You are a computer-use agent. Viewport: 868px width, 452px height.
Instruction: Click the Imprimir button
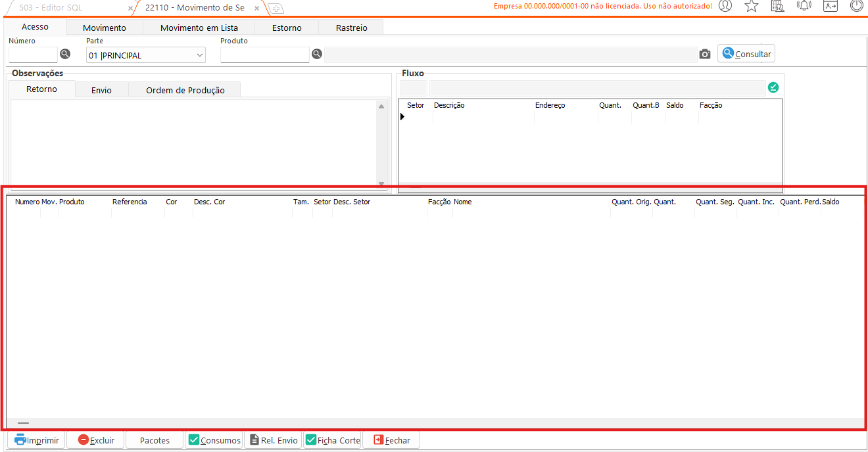(37, 440)
